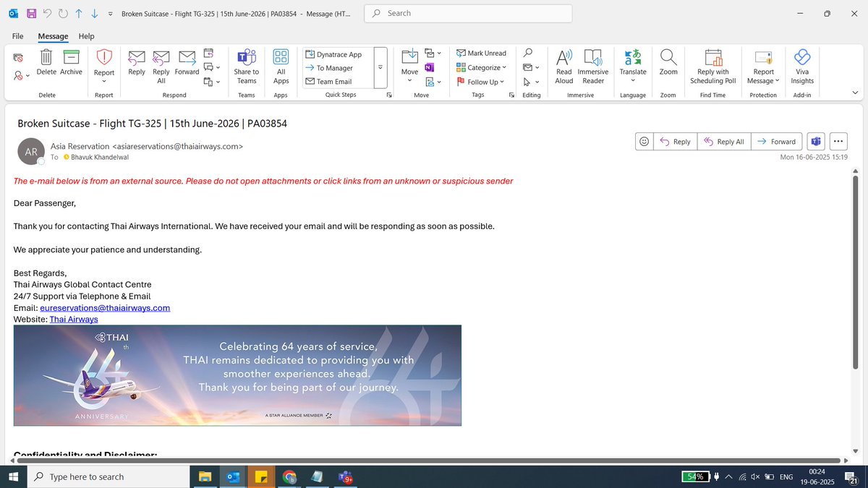
Task: Share this email to Teams
Action: pos(247,67)
